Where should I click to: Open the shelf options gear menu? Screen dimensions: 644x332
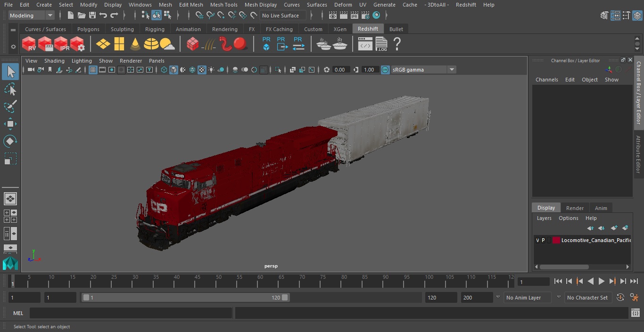(x=13, y=47)
